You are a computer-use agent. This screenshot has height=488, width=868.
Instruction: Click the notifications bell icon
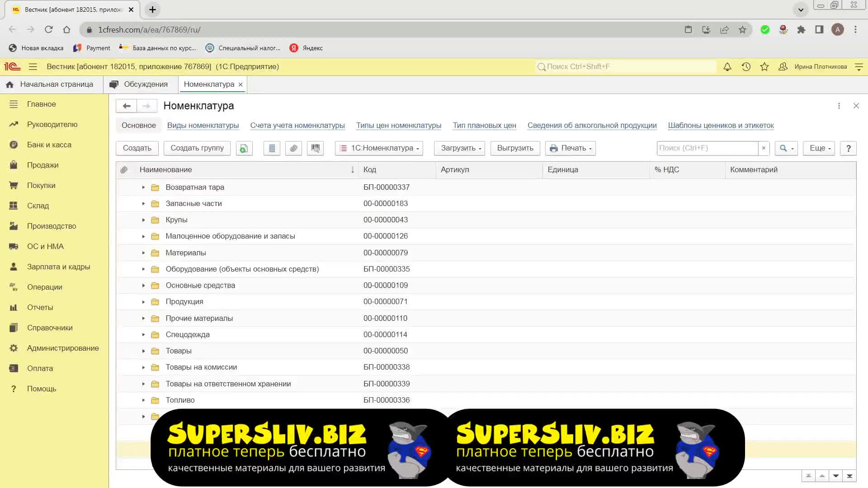point(727,67)
